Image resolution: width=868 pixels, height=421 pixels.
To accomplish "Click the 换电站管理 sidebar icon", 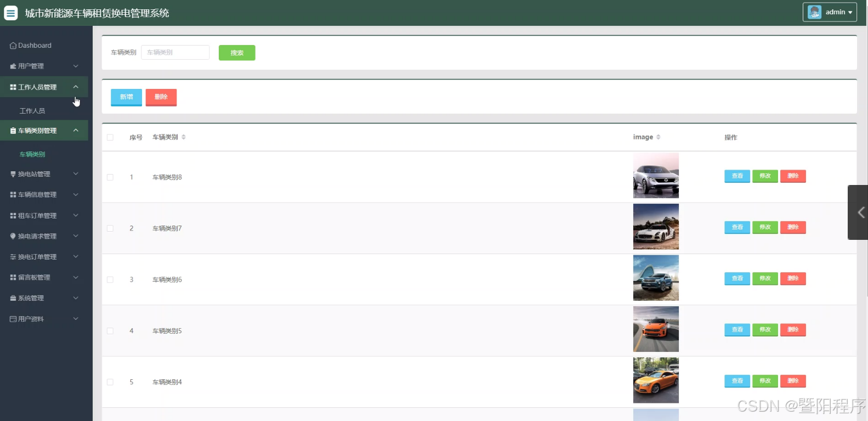I will pyautogui.click(x=13, y=174).
